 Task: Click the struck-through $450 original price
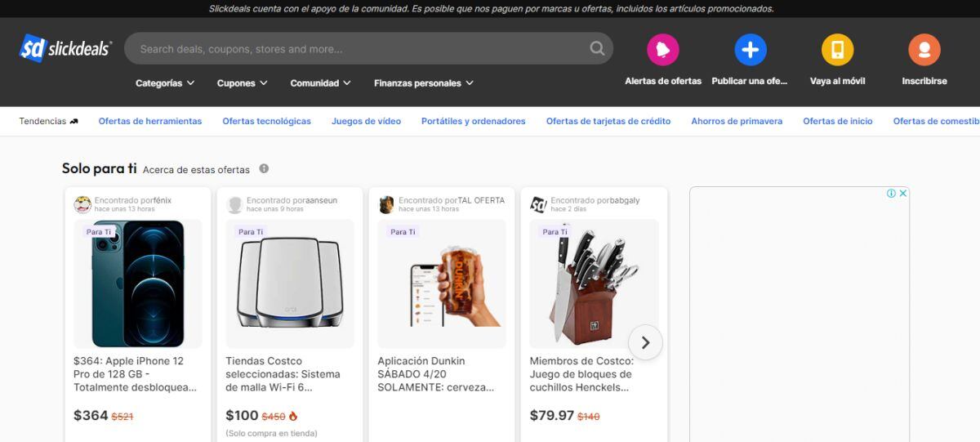(274, 417)
